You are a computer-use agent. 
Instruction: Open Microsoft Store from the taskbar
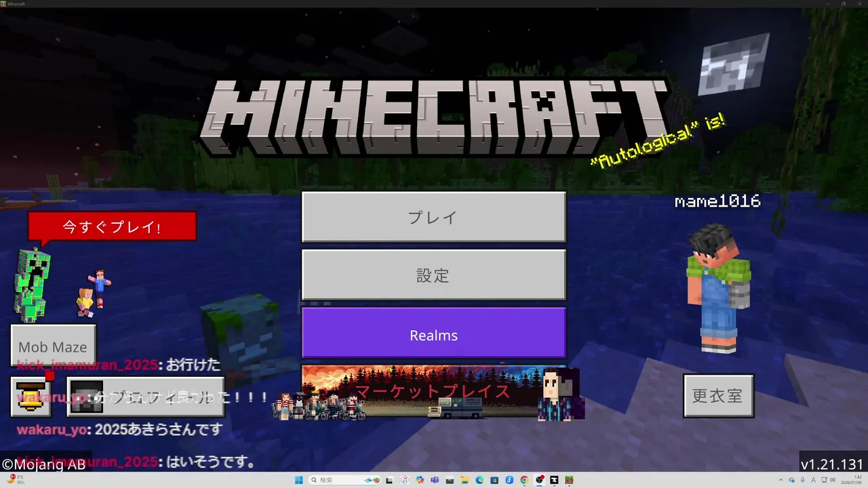coord(494,480)
